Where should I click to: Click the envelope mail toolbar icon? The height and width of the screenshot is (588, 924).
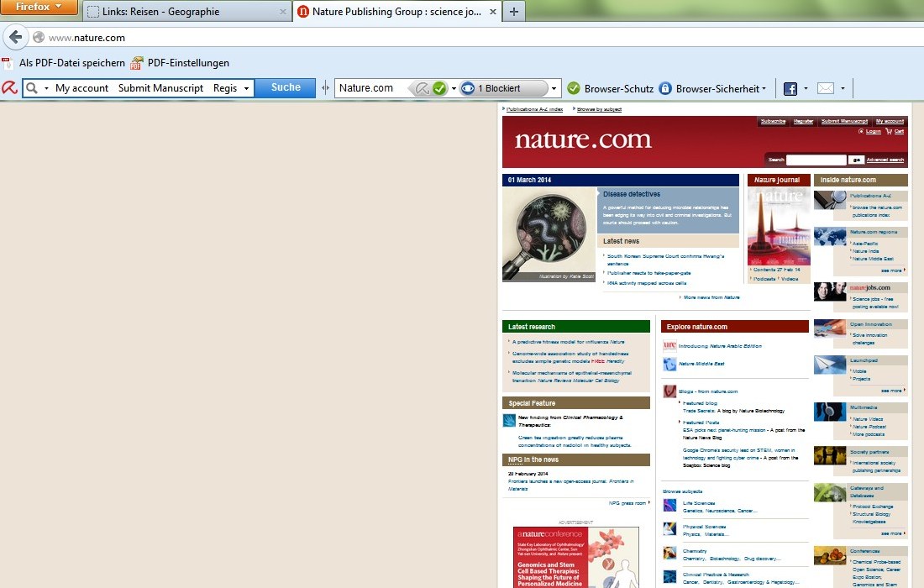(x=826, y=88)
